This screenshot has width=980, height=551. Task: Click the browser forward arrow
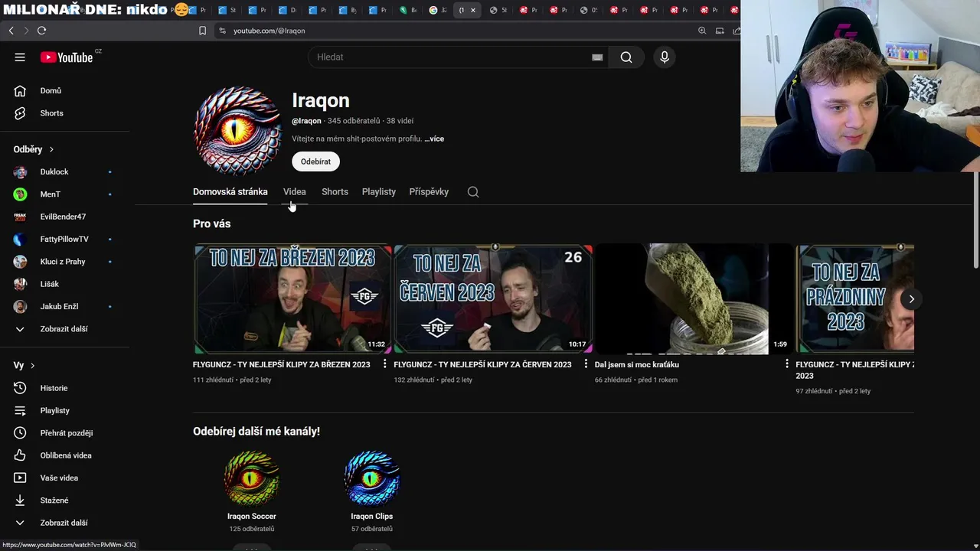point(26,31)
